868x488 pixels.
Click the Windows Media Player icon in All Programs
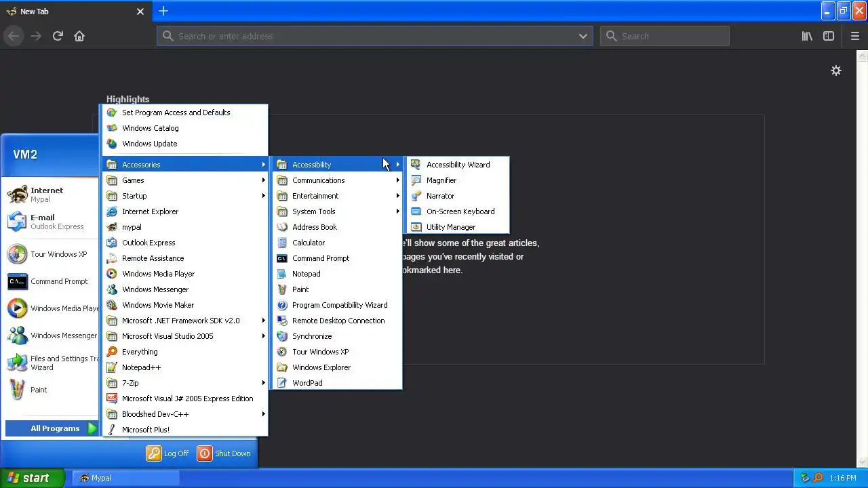tap(112, 274)
